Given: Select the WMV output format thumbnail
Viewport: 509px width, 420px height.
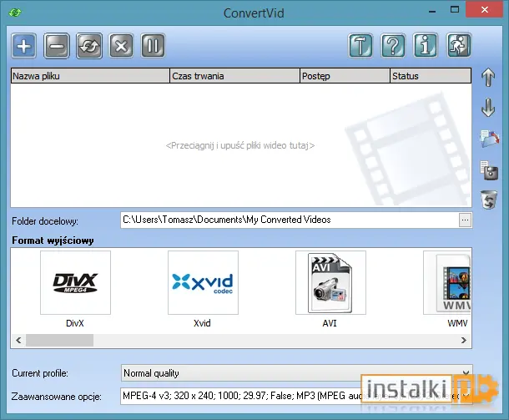Looking at the screenshot, I should (447, 282).
